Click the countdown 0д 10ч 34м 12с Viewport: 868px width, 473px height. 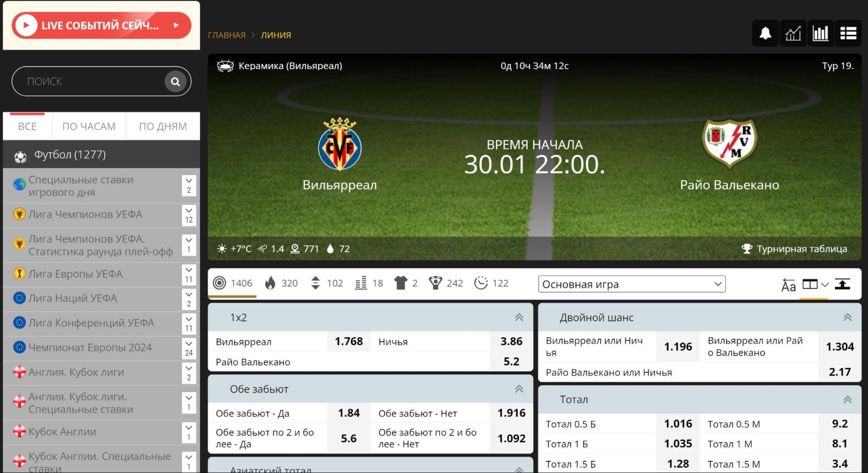click(535, 66)
